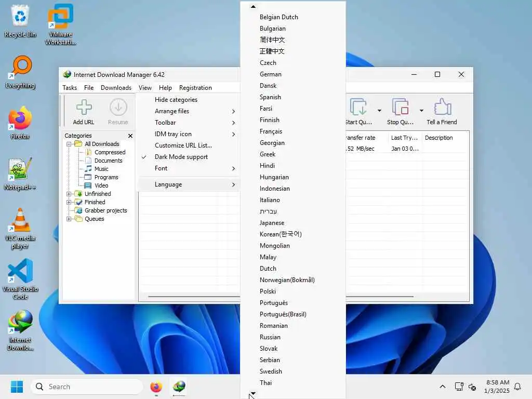The height and width of the screenshot is (399, 532).
Task: Select the VMware Workstation desktop shortcut
Action: tap(60, 25)
